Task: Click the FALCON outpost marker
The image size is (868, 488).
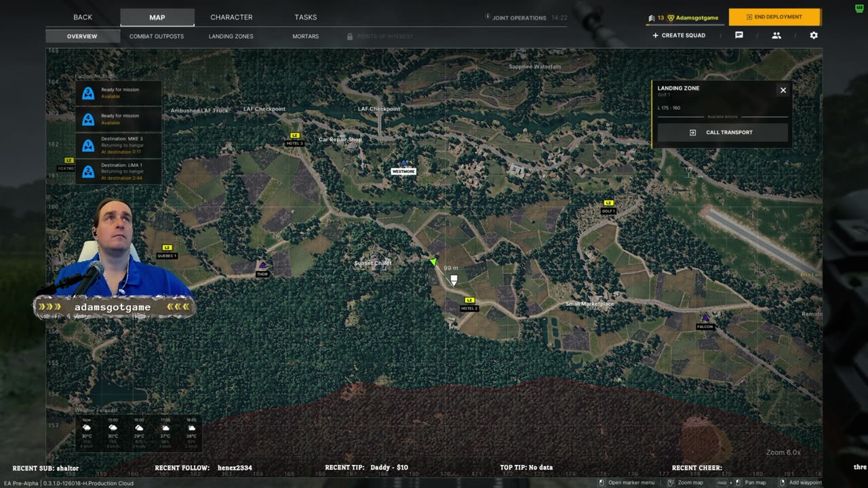Action: (x=705, y=322)
